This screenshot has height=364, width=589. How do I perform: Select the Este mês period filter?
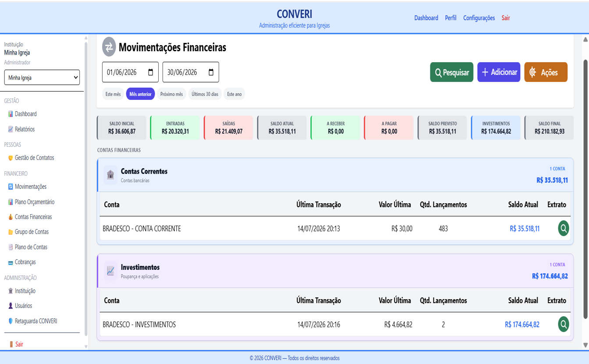point(113,94)
